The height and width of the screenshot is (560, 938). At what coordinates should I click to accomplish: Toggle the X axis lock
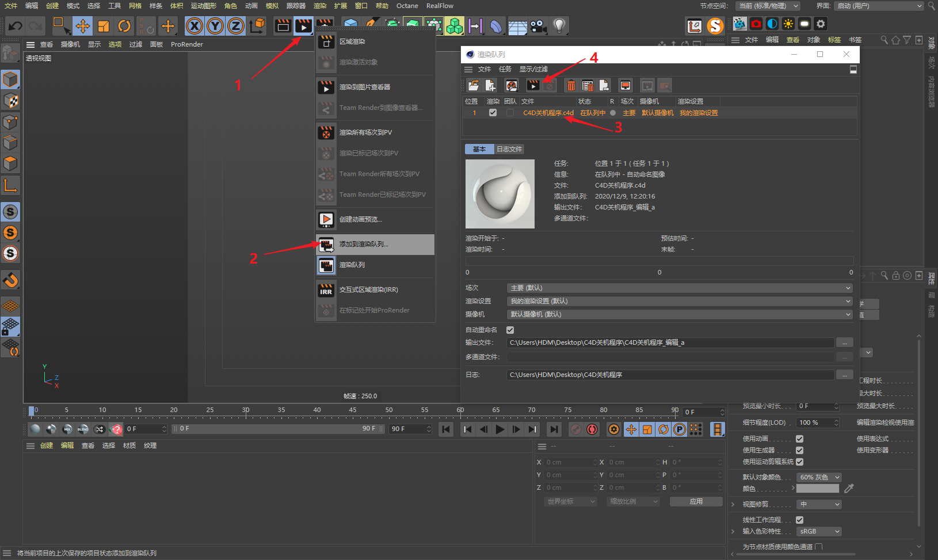point(195,26)
